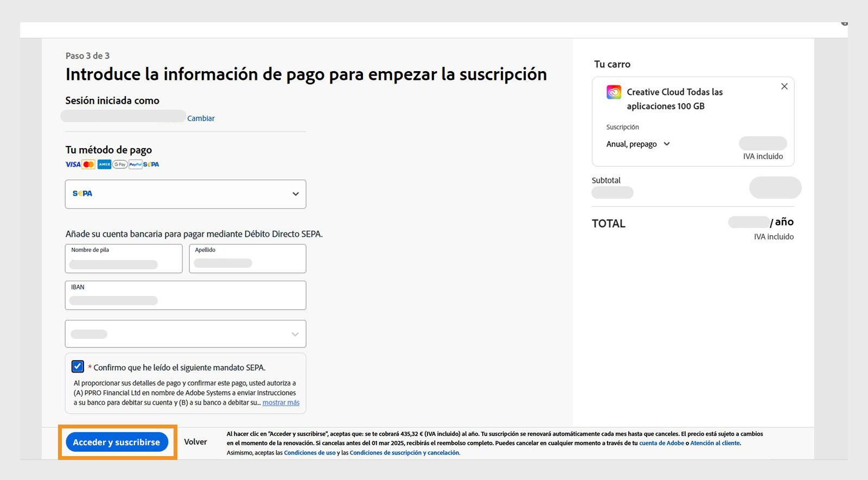Click the AMEX card logo

click(105, 165)
